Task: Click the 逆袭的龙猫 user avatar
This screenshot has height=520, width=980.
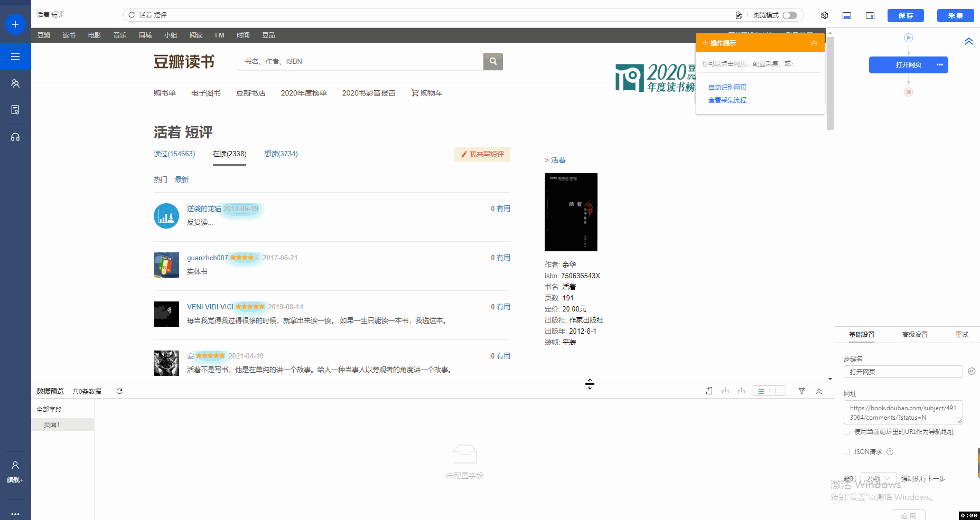Action: (x=166, y=216)
